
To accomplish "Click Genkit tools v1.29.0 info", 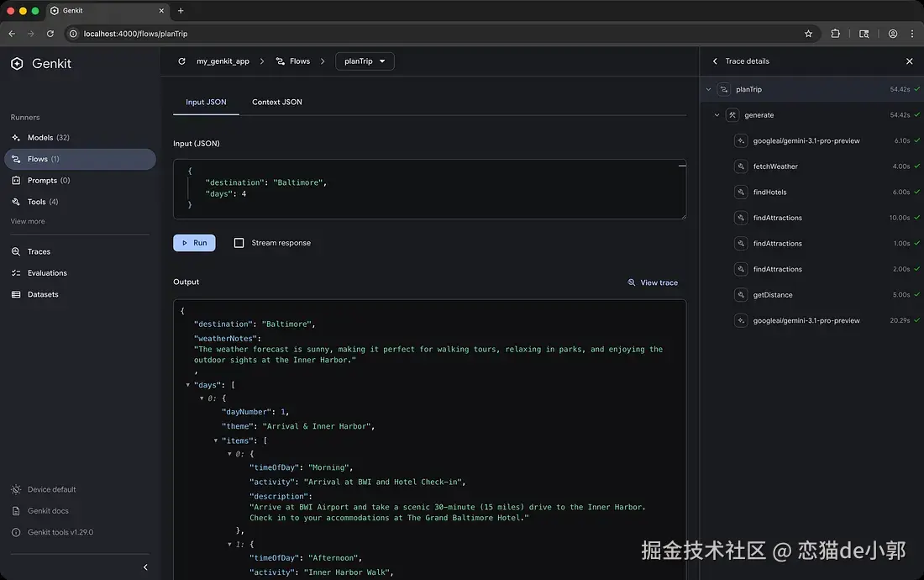I will click(52, 532).
